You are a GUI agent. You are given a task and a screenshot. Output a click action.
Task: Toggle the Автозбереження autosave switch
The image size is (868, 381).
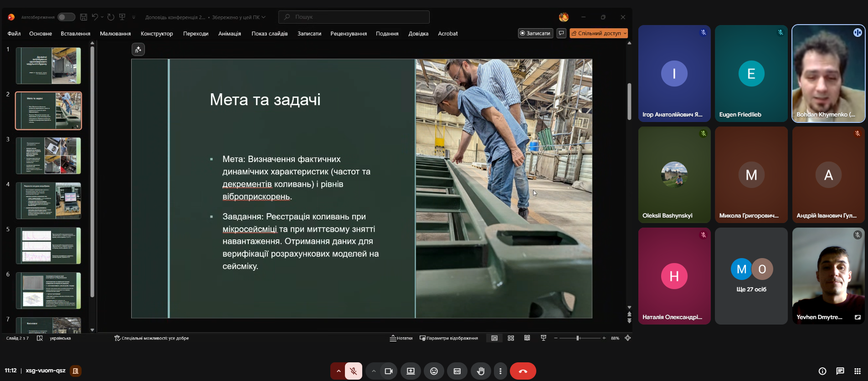[x=66, y=17]
